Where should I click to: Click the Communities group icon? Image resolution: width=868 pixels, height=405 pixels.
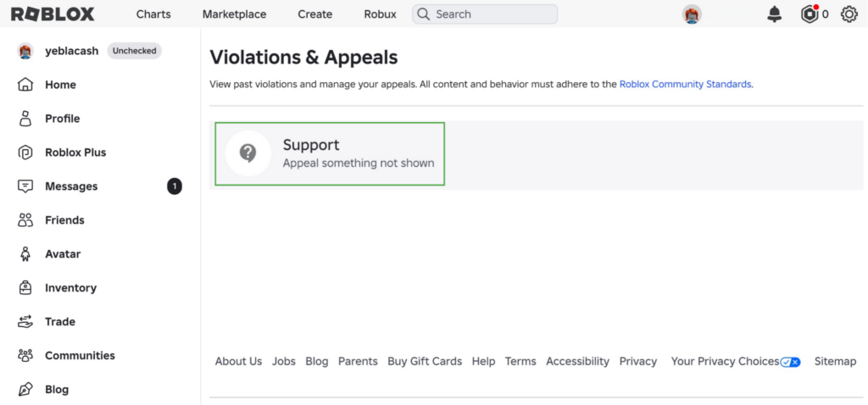pyautogui.click(x=25, y=355)
